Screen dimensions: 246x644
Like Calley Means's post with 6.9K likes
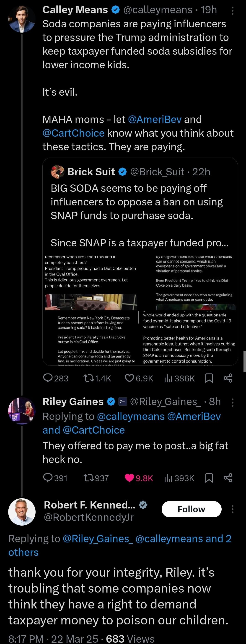(x=129, y=378)
